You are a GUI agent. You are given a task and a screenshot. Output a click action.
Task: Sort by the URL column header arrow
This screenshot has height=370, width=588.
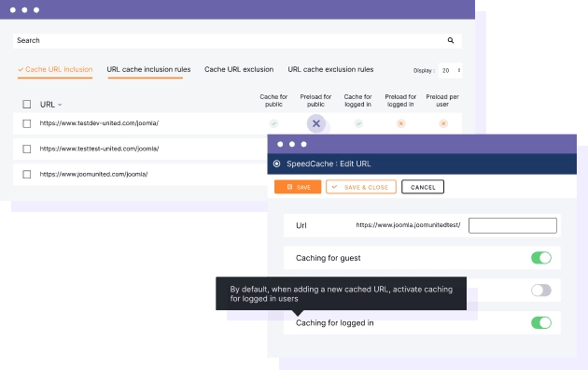[x=60, y=105]
